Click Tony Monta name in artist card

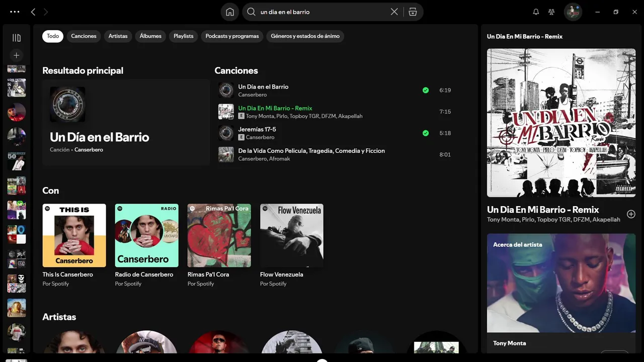(x=510, y=343)
